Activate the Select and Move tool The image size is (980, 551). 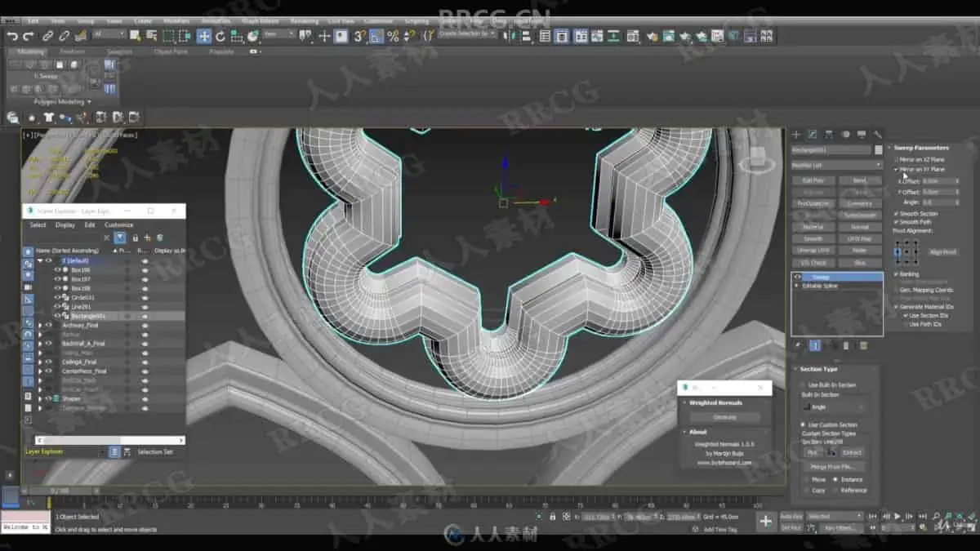click(204, 36)
